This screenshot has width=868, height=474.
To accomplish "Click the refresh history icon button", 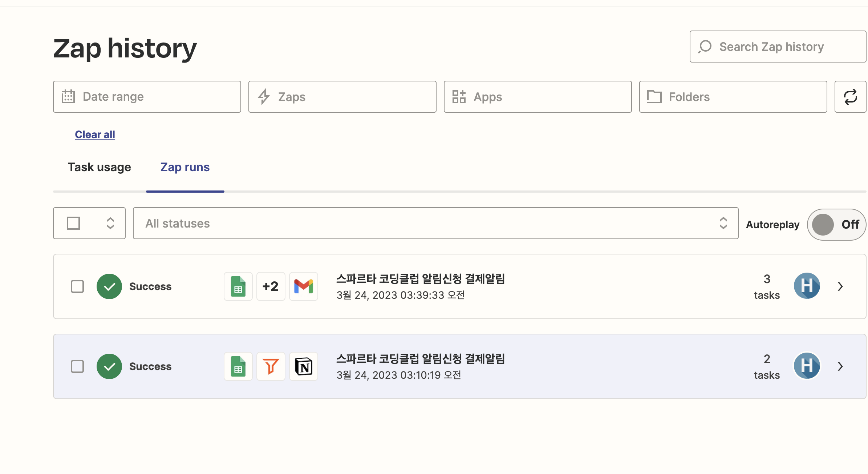I will pos(850,97).
